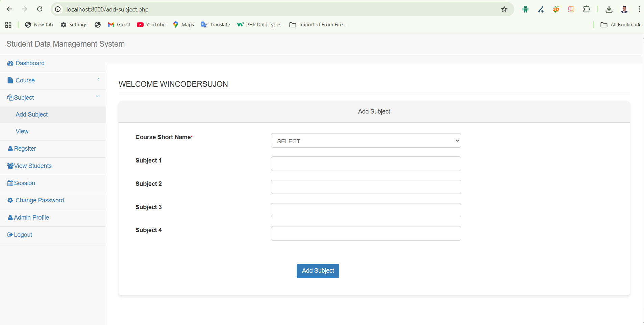This screenshot has width=644, height=325.
Task: Reload the page using the refresh icon
Action: (40, 9)
